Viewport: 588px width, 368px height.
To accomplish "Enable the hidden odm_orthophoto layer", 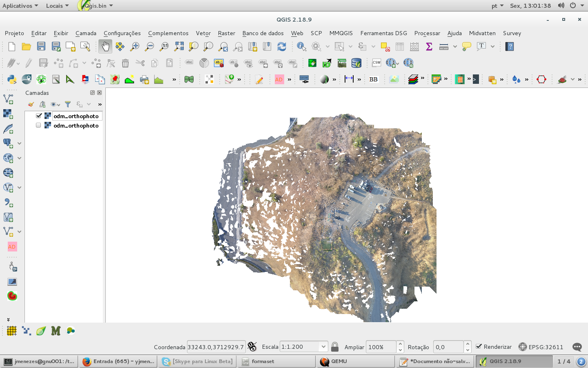I will coord(38,125).
